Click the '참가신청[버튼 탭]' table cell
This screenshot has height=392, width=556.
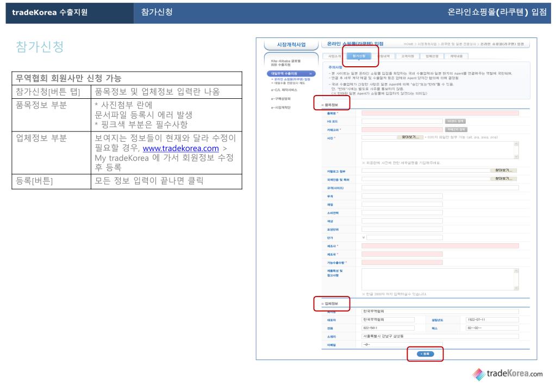(x=52, y=92)
